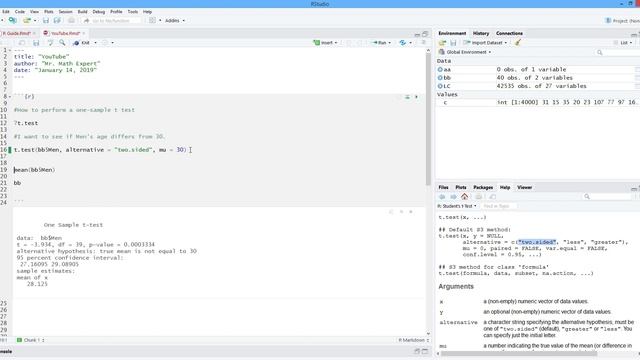640x360 pixels.
Task: Open the Code menu
Action: pyautogui.click(x=20, y=12)
